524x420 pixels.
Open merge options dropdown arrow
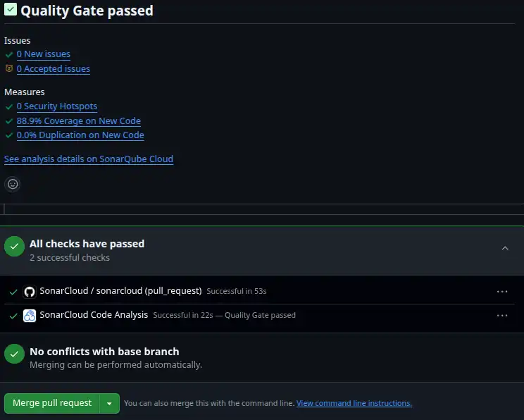(109, 404)
